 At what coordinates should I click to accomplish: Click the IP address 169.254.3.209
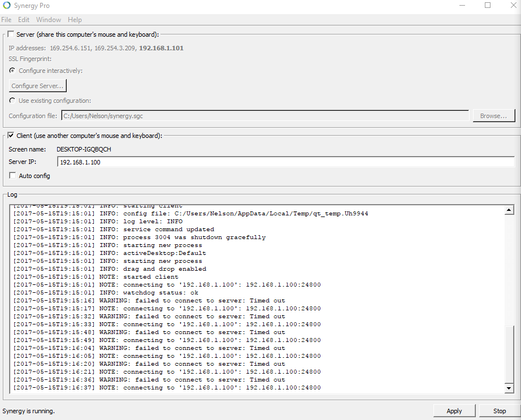coord(115,48)
